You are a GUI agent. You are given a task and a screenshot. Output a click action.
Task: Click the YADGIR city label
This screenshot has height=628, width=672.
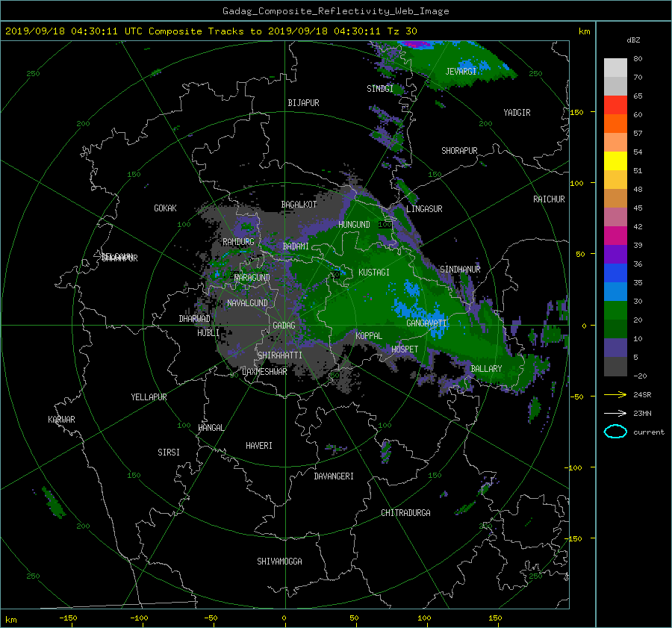coord(517,113)
